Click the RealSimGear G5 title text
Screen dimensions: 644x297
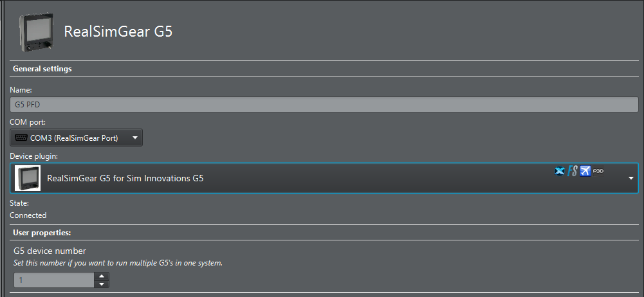coord(118,32)
